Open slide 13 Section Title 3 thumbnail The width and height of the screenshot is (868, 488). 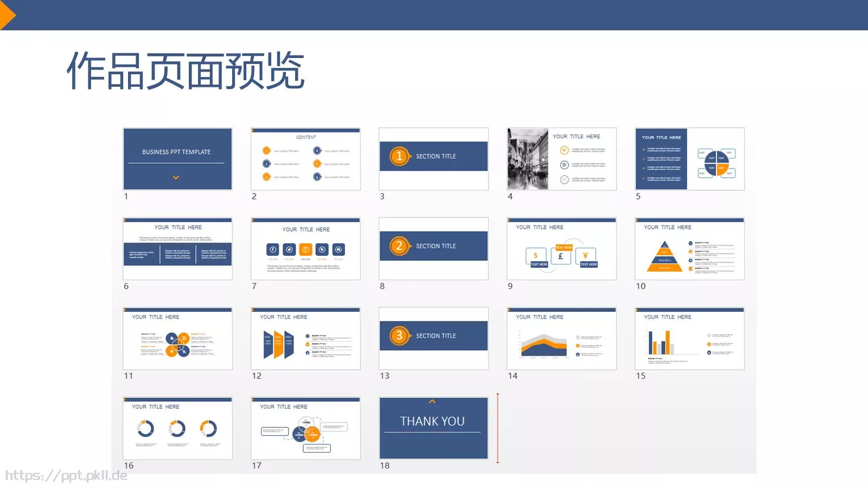(433, 339)
